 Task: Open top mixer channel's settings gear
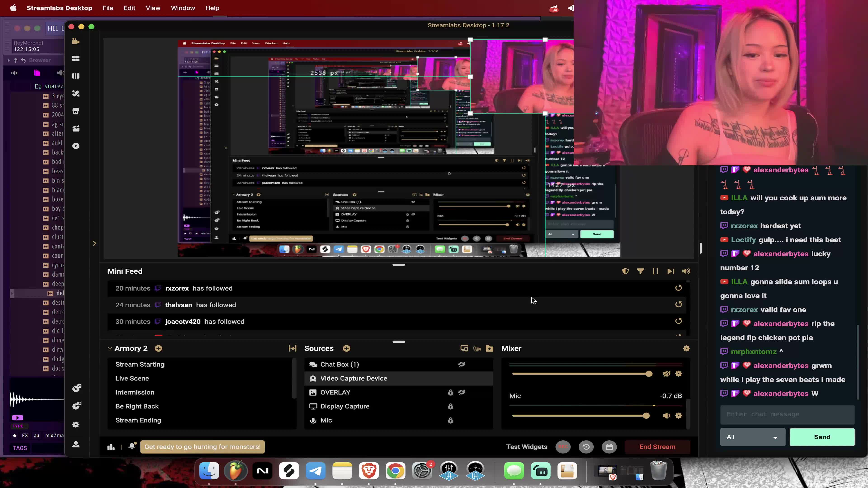[x=679, y=373]
